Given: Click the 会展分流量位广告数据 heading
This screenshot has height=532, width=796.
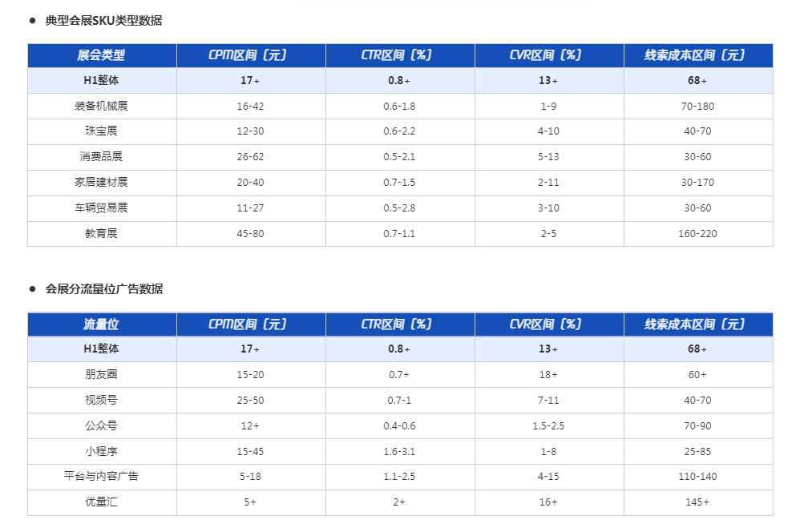Looking at the screenshot, I should click(x=104, y=289).
